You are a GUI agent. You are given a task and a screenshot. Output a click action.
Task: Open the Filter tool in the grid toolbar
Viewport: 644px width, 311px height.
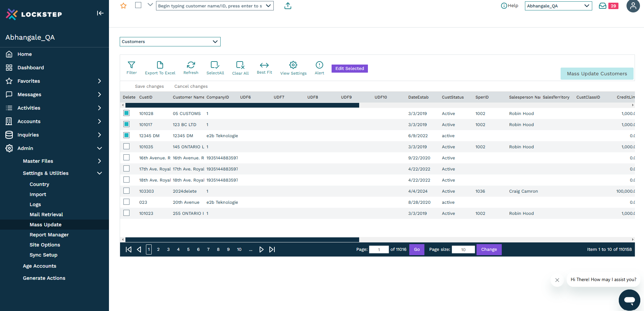click(131, 65)
